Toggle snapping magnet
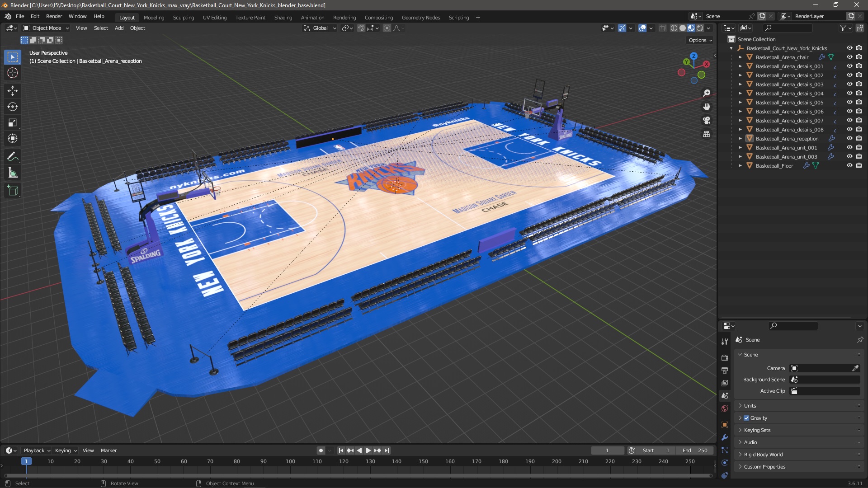This screenshot has height=488, width=868. (361, 28)
